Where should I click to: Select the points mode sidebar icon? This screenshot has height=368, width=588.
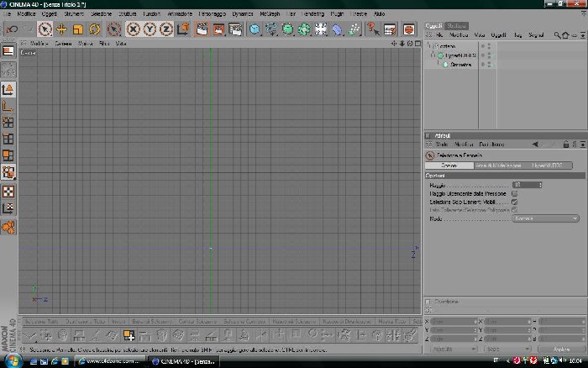tap(8, 123)
